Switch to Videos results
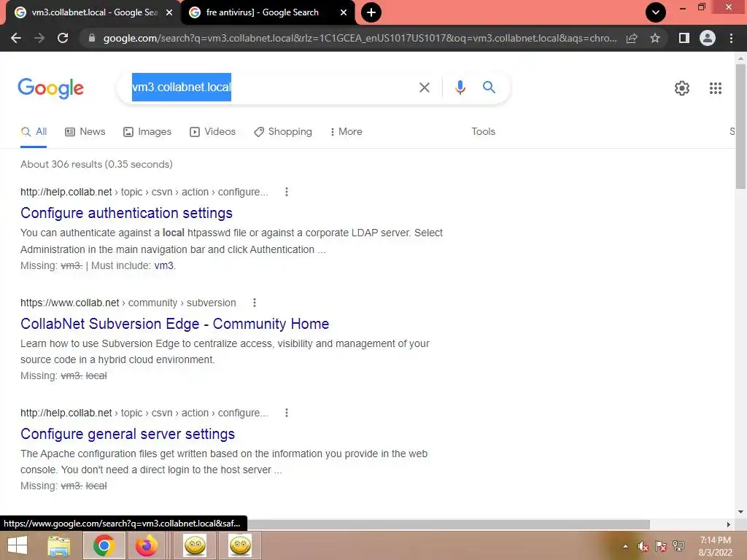 (x=212, y=132)
